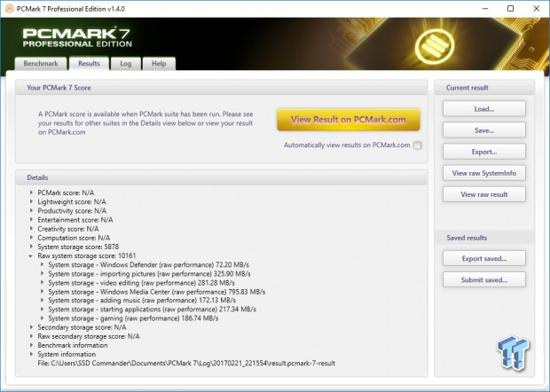
Task: Open View raw SystemInfo
Action: click(x=483, y=173)
